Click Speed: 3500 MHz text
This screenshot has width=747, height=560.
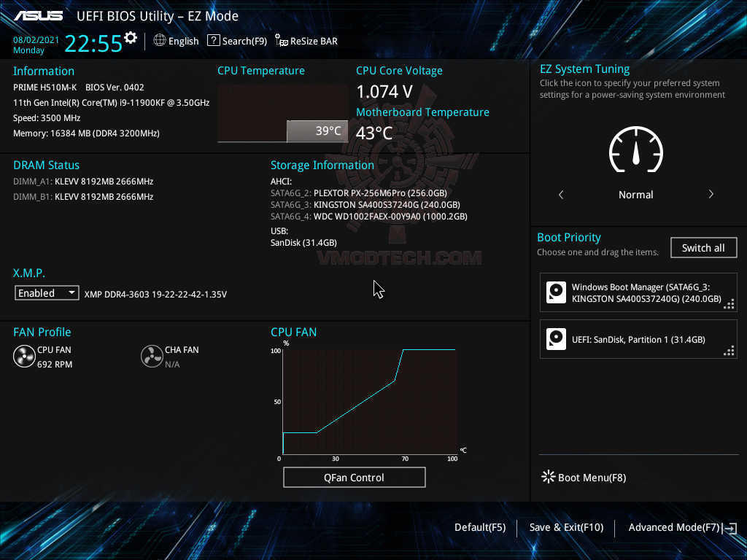click(47, 117)
